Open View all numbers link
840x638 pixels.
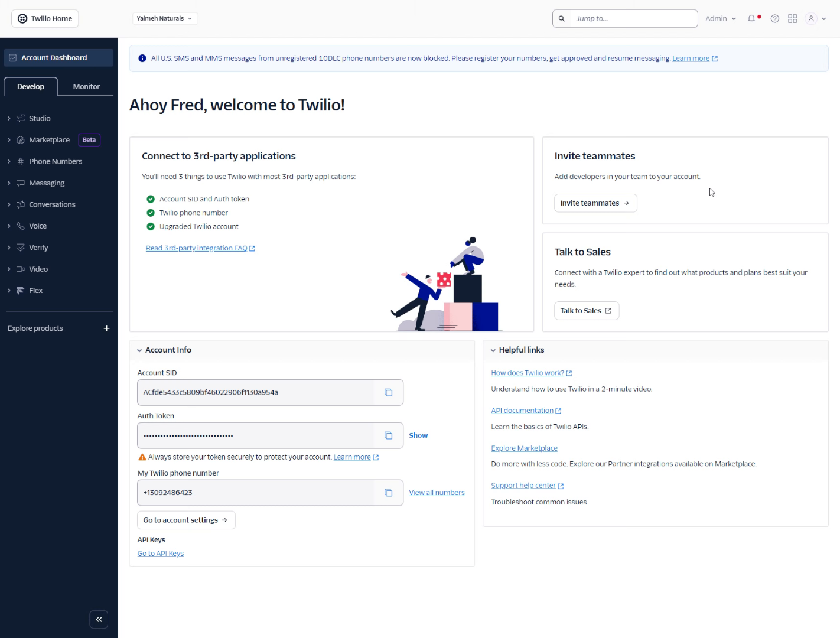[x=437, y=493]
